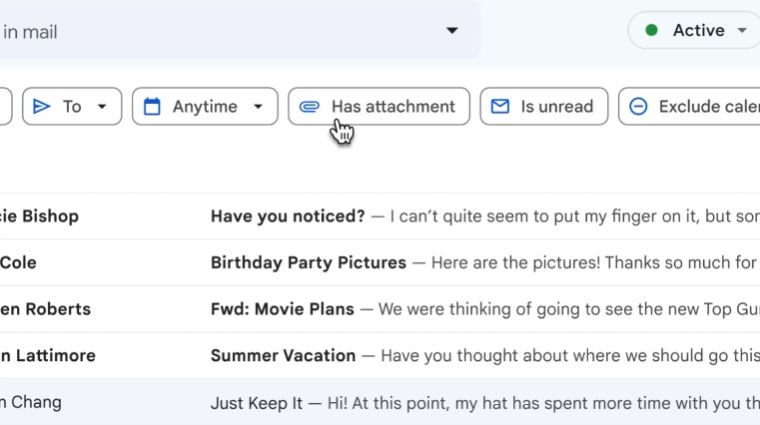Open the Anytime date dropdown arrow
Viewport: 760px width, 425px height.
[258, 107]
